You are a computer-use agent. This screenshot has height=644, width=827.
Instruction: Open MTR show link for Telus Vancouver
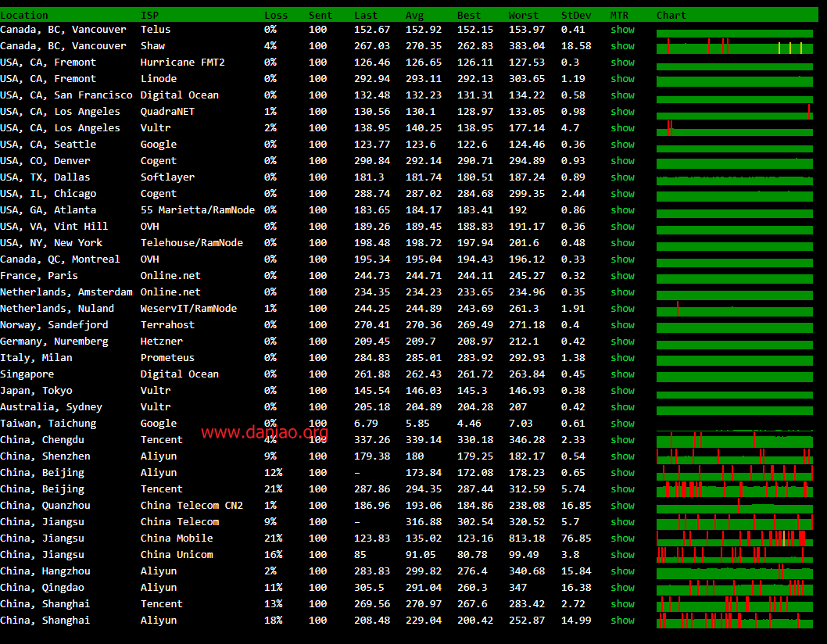click(x=622, y=30)
